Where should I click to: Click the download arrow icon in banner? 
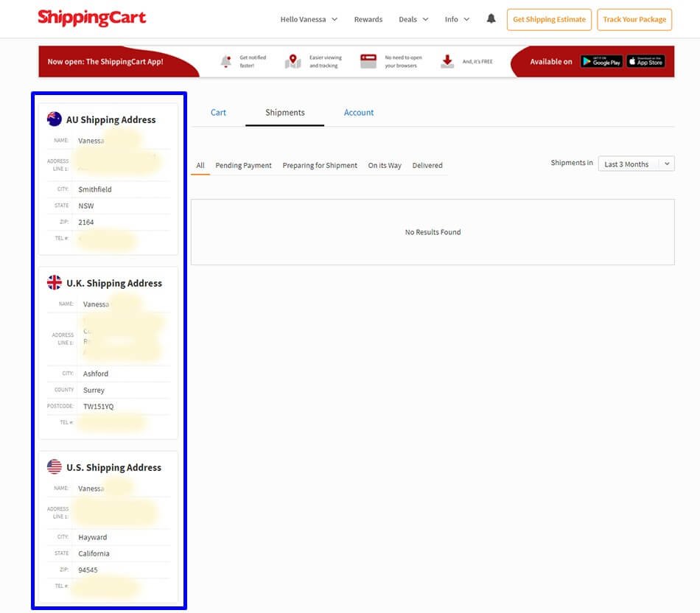447,61
